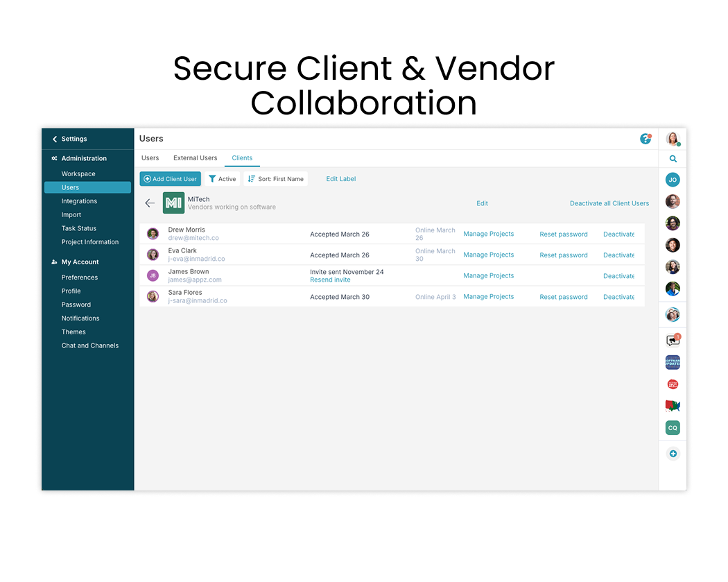Switch to the External Users tab
This screenshot has height=582, width=728.
(x=195, y=157)
